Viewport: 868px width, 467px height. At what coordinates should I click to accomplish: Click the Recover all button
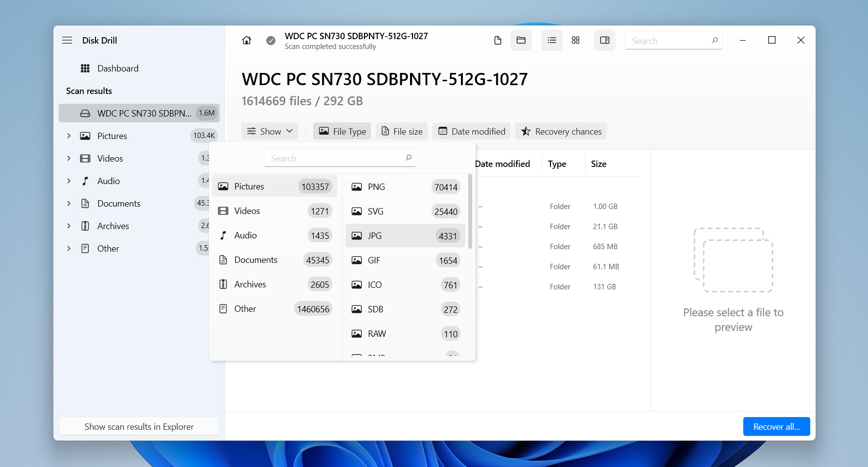click(777, 426)
